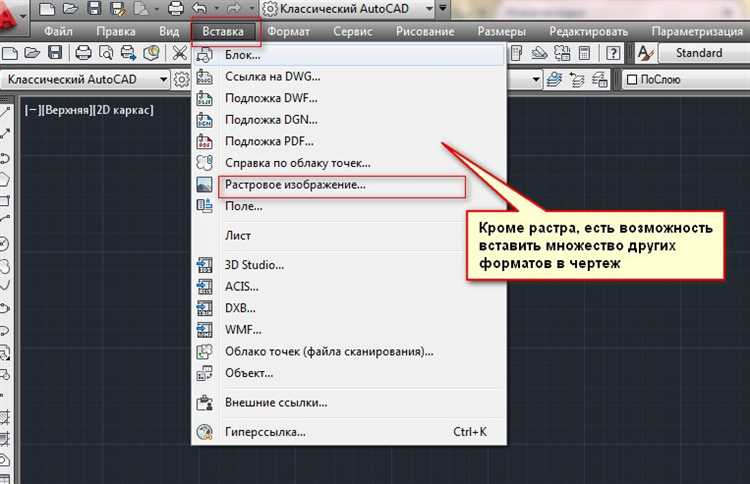Choose Растровое изображение... menu entry
Viewport: 750px width, 484px height.
pyautogui.click(x=349, y=185)
